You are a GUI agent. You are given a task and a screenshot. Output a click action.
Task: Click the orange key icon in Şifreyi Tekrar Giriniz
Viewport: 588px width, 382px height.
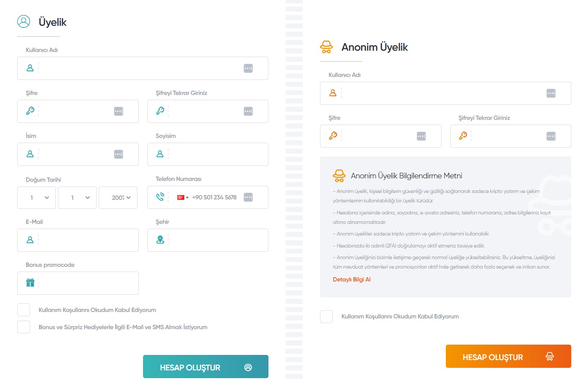pyautogui.click(x=463, y=136)
